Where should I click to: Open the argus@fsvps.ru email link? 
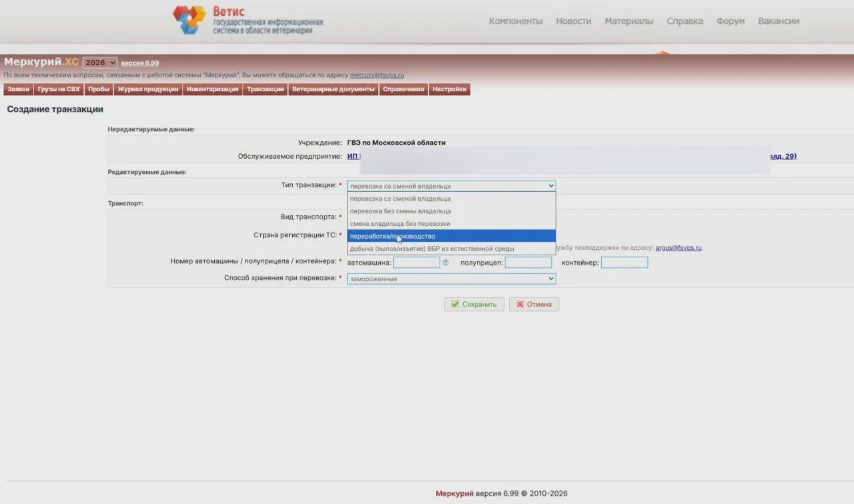[679, 248]
